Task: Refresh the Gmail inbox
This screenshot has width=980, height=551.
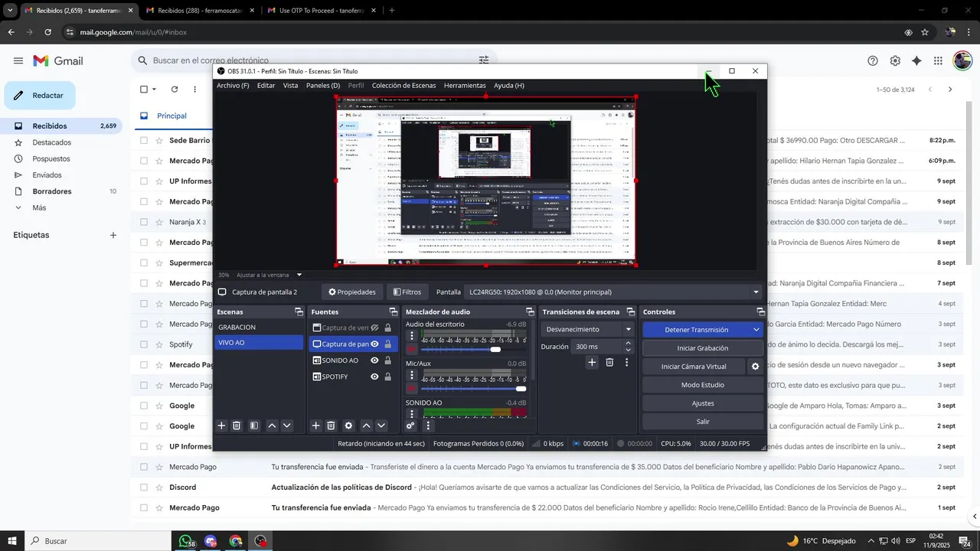Action: (175, 90)
